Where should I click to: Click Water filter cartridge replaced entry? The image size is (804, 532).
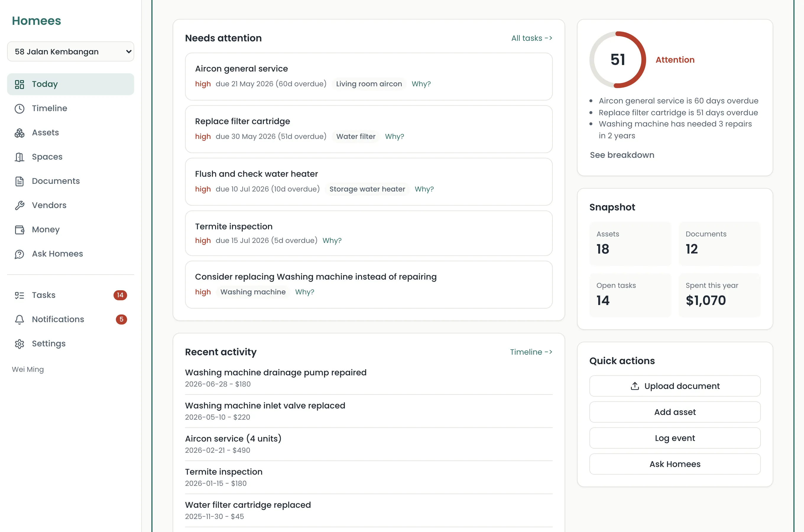pos(369,510)
